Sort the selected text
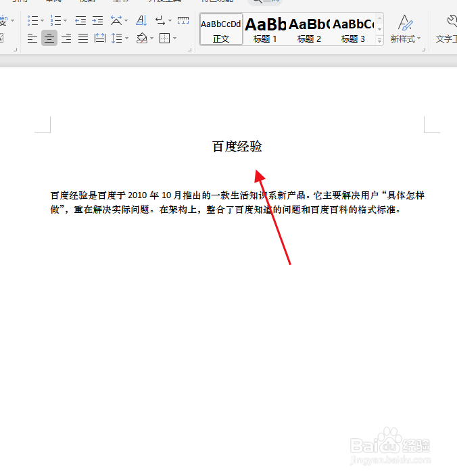The width and height of the screenshot is (457, 476). (x=141, y=21)
